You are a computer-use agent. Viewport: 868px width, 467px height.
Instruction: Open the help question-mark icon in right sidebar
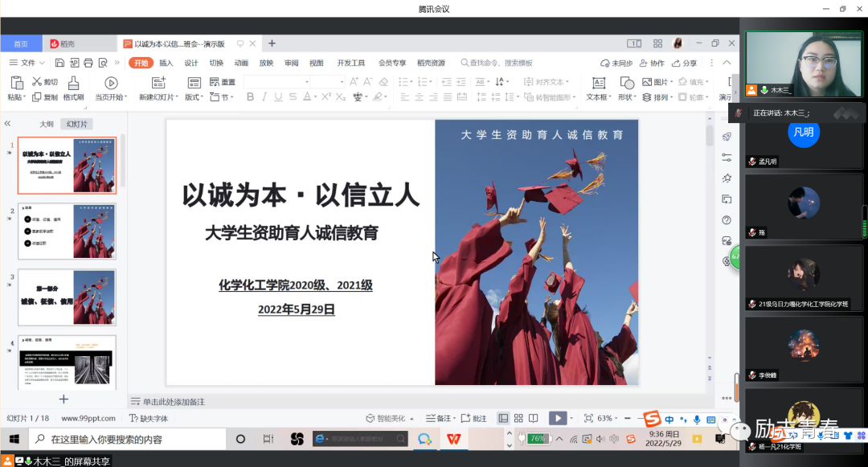point(727,220)
